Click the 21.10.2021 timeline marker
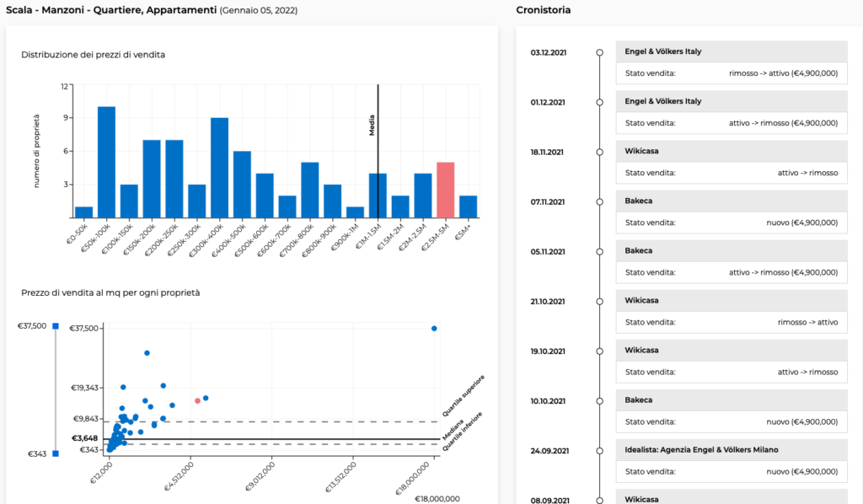Viewport: 863px width, 504px height. tap(600, 302)
